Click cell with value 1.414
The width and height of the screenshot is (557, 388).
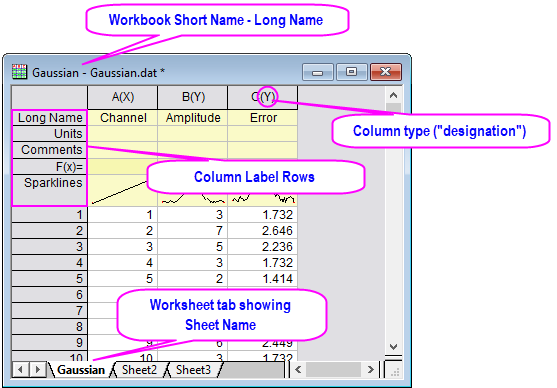click(263, 279)
